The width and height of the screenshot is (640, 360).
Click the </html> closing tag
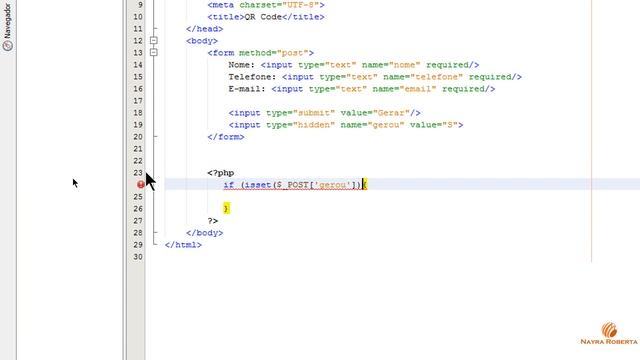pos(183,245)
